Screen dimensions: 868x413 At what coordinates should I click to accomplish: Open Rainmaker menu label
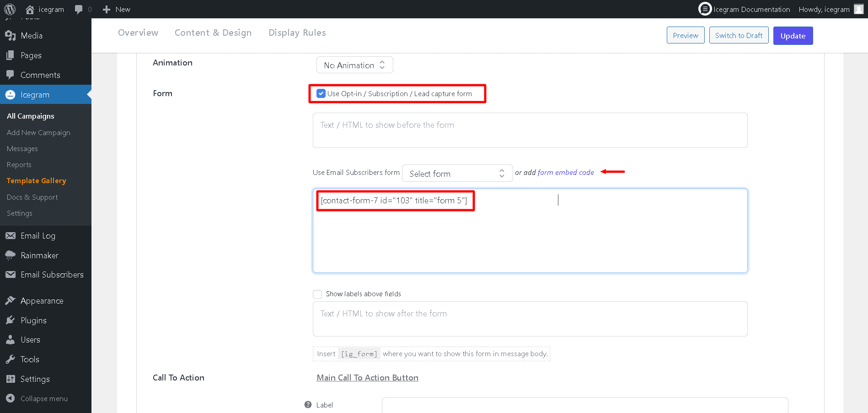[x=39, y=255]
